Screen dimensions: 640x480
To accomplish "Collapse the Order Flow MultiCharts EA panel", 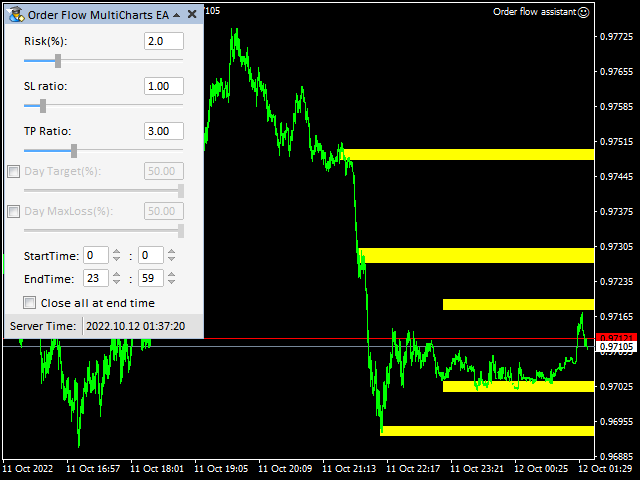I will tap(176, 15).
